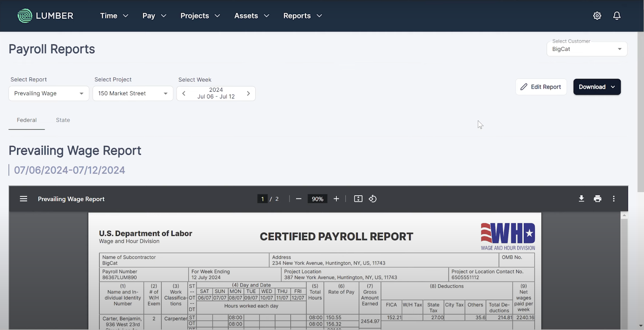Click the PDF page number field
This screenshot has height=330, width=644.
tap(262, 199)
